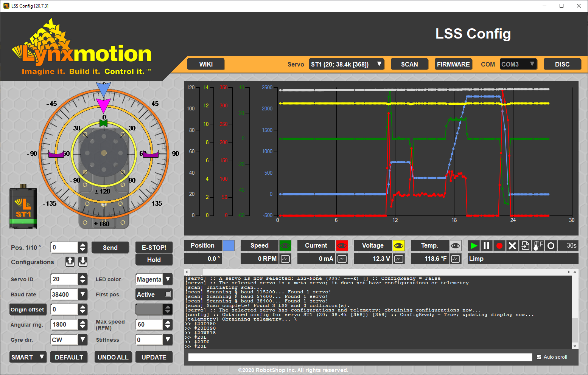Click the Current label button
Screen dimensions: 588x375
tap(316, 246)
